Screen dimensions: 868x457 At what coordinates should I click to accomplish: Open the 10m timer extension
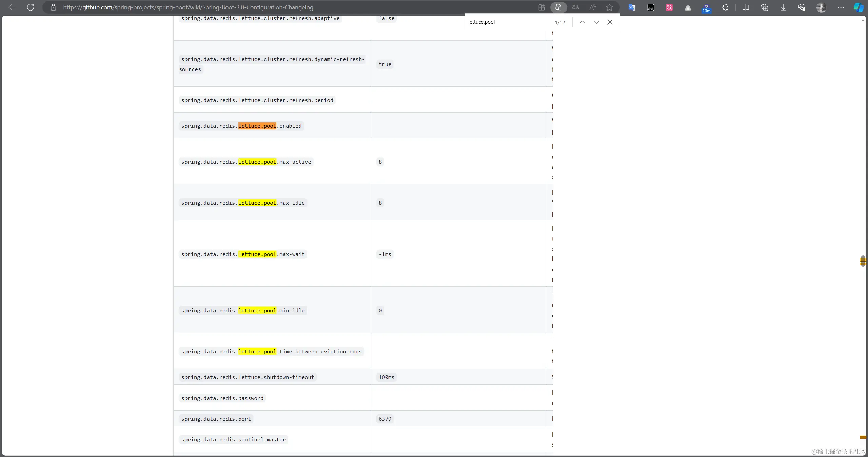click(706, 7)
